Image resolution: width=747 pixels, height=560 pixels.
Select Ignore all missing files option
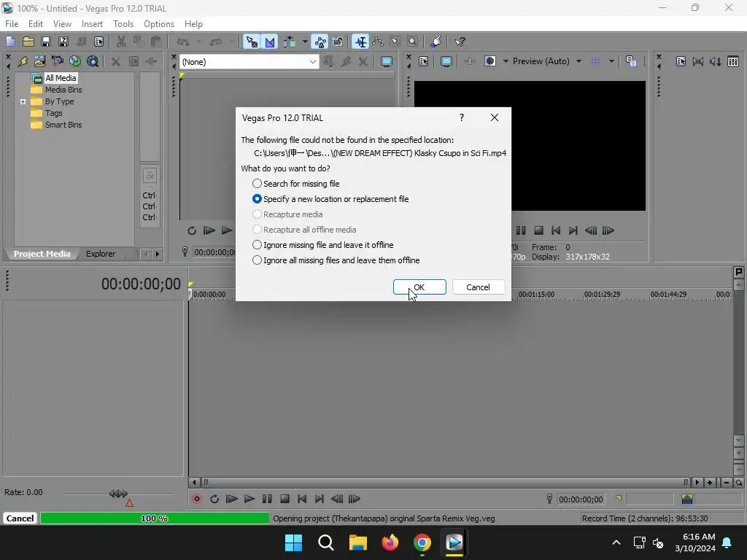coord(336,260)
